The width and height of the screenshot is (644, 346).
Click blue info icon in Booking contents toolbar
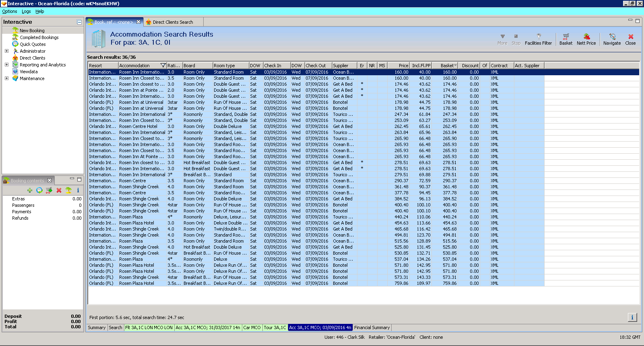pos(78,190)
